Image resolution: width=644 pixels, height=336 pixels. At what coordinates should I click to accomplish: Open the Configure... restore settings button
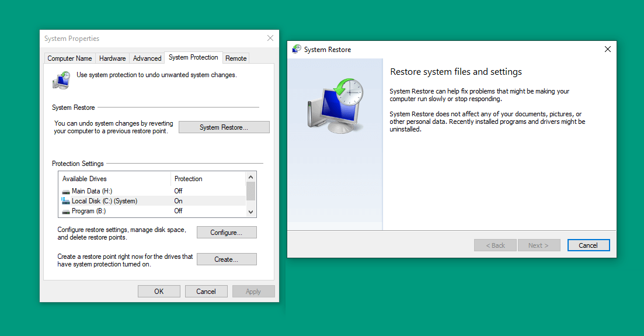point(227,233)
